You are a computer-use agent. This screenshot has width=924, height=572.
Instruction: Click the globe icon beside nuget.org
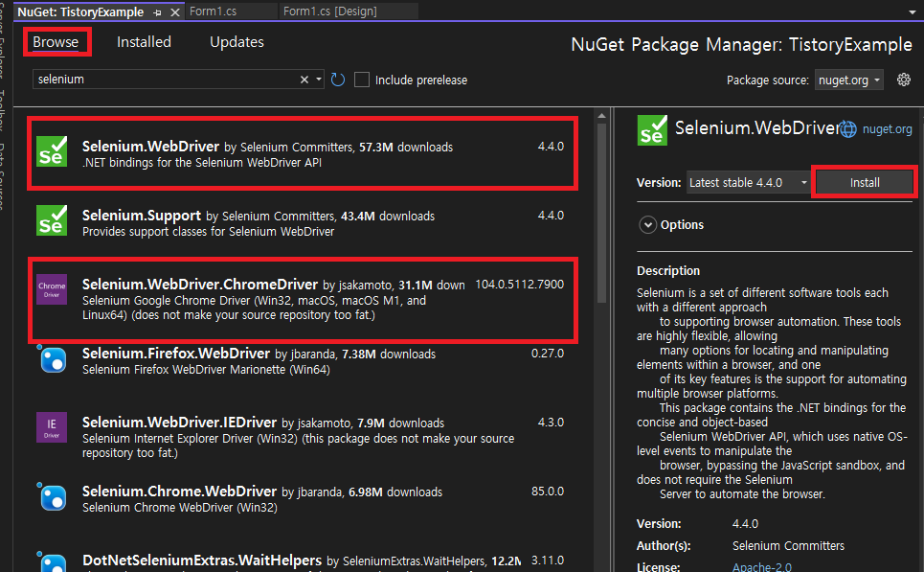(x=848, y=129)
